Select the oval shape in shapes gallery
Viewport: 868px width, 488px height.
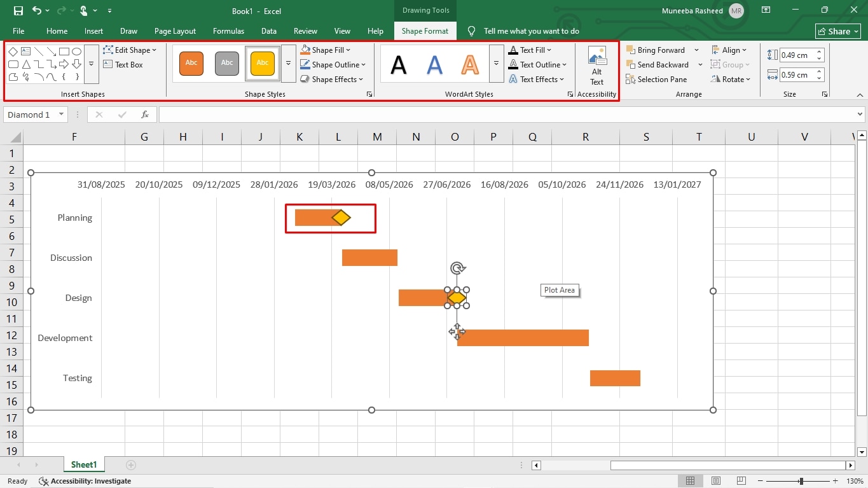pos(76,52)
